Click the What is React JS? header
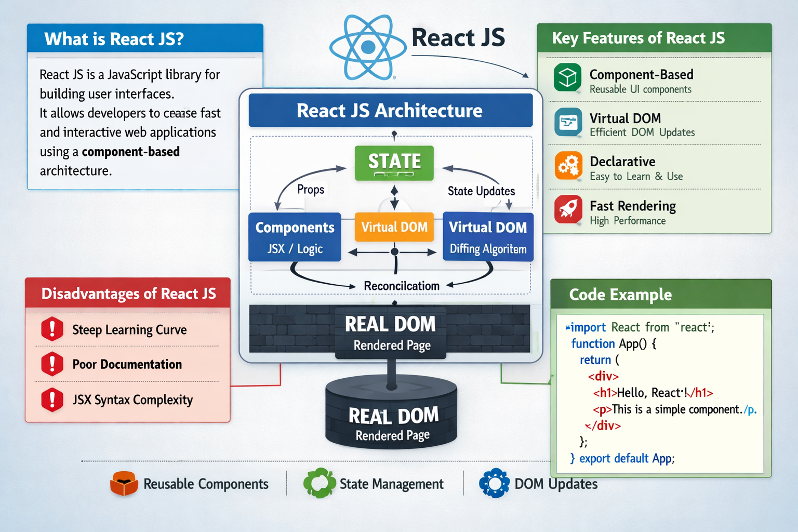Viewport: 798px width, 532px height. tap(145, 38)
